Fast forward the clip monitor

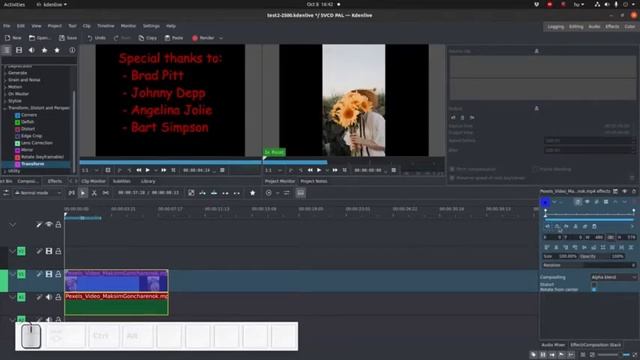[x=164, y=170]
